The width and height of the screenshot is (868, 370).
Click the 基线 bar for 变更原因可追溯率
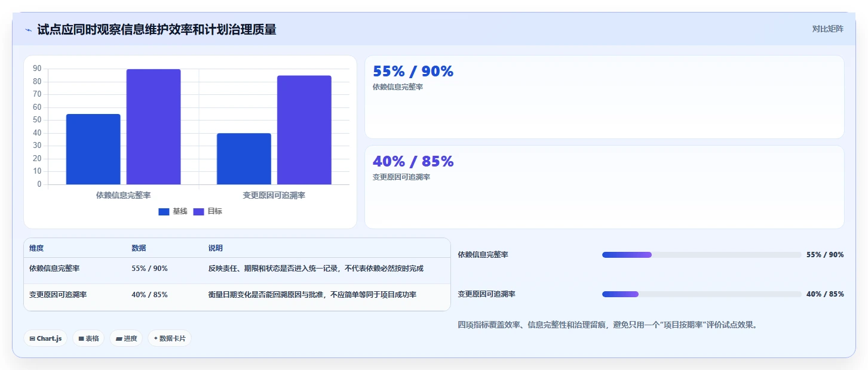tap(244, 159)
